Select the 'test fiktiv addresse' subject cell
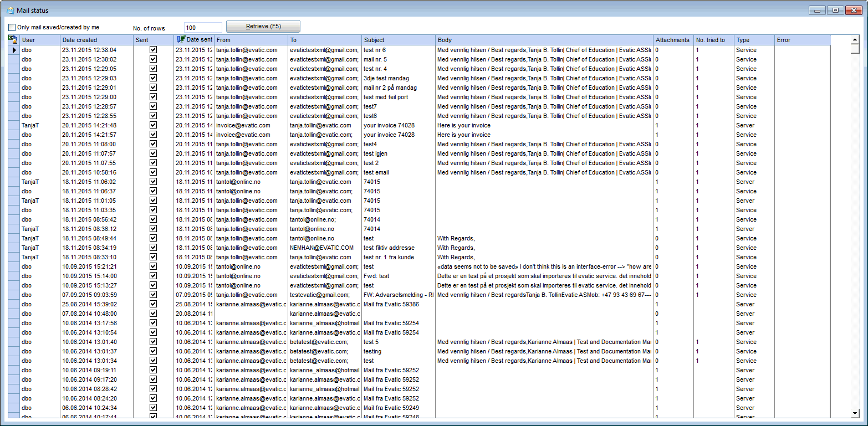 click(389, 248)
